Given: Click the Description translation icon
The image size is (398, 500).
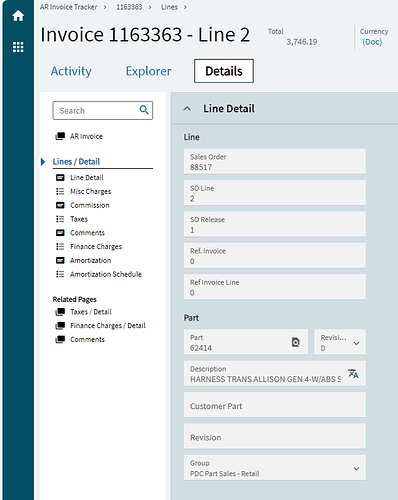Looking at the screenshot, I should (353, 374).
